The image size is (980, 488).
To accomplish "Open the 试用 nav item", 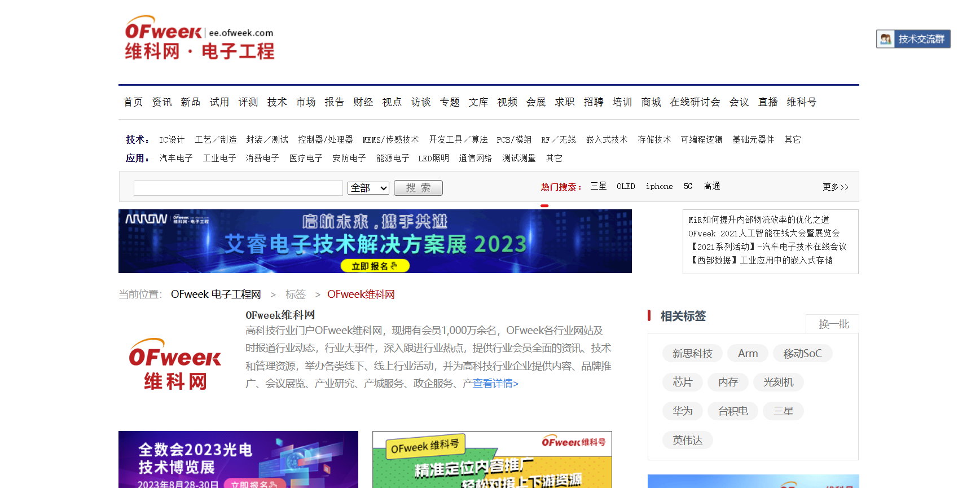I will click(219, 102).
